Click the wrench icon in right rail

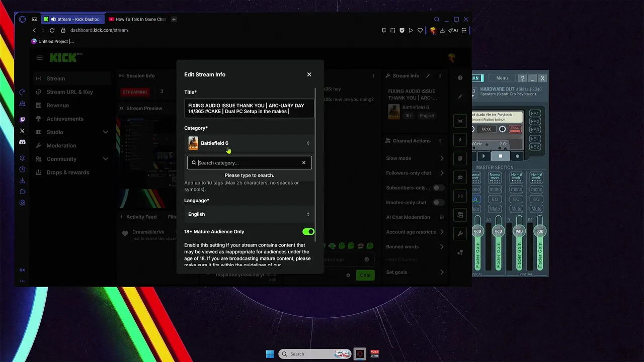point(460,233)
